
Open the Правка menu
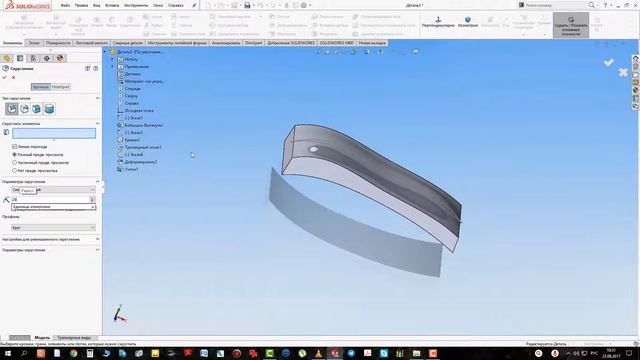pos(82,6)
